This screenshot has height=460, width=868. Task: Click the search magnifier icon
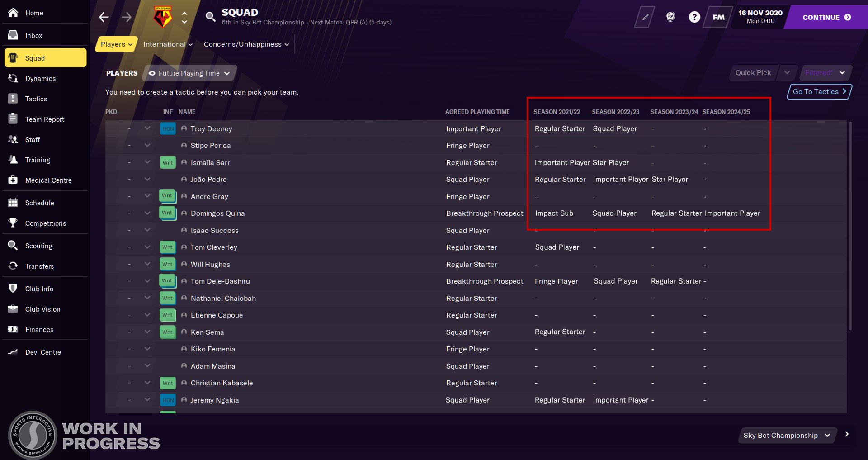(210, 17)
